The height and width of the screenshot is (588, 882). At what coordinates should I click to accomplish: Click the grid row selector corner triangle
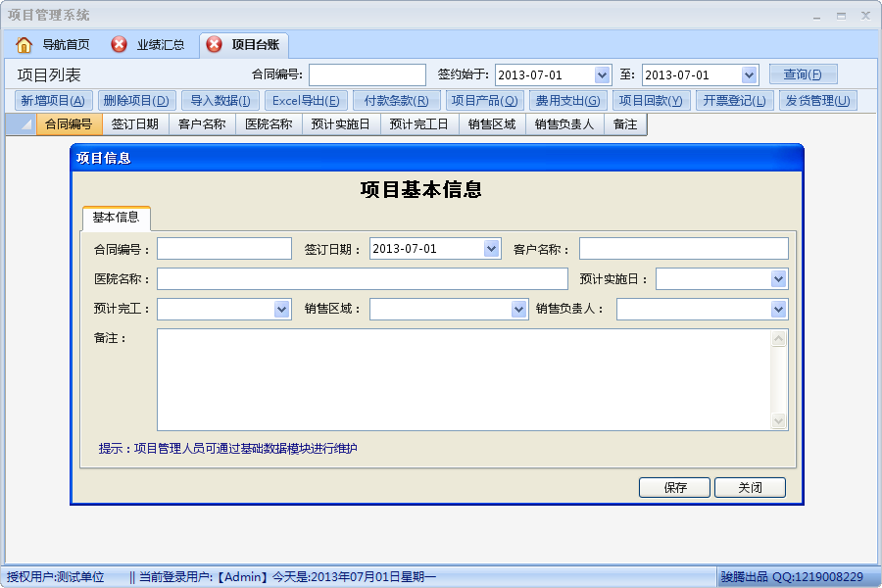26,124
